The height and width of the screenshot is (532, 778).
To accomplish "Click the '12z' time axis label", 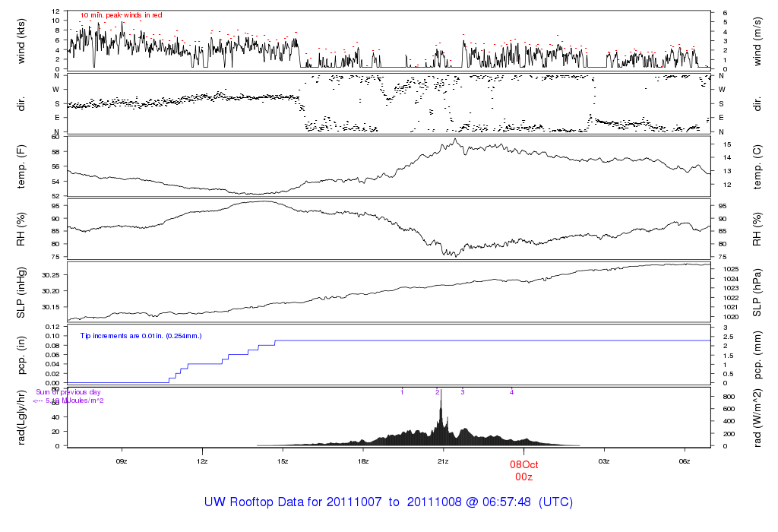I will [x=202, y=461].
